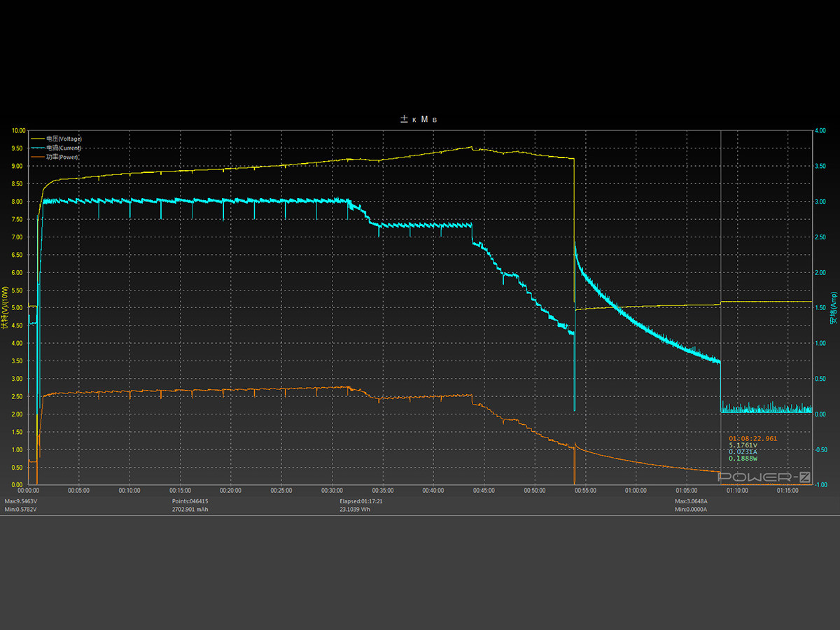Click the 0.1888W cursor power readout

tap(743, 458)
